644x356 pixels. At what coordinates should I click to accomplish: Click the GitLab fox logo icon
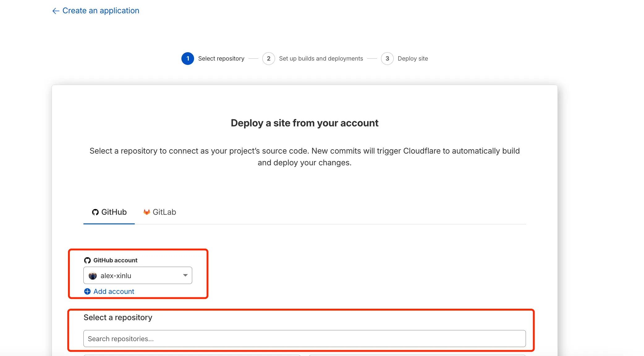point(147,212)
